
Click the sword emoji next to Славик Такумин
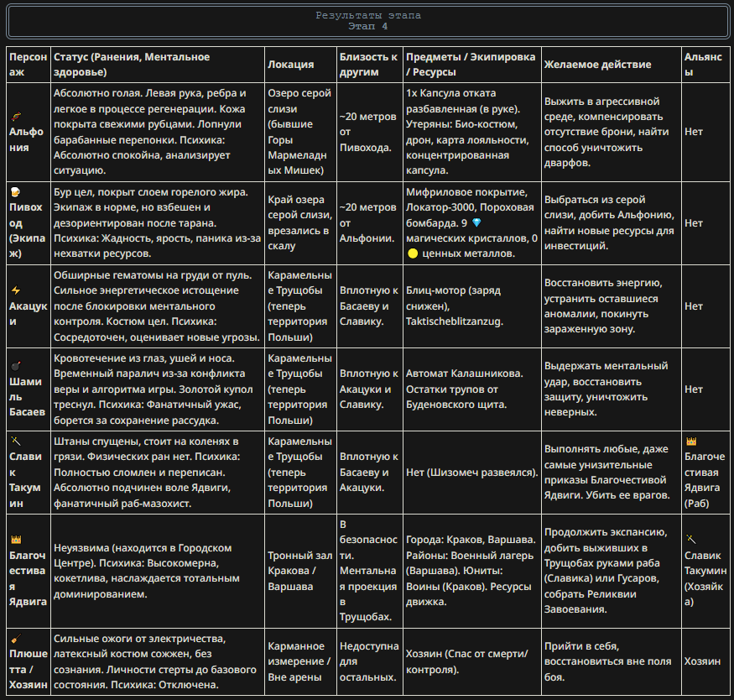pos(15,441)
